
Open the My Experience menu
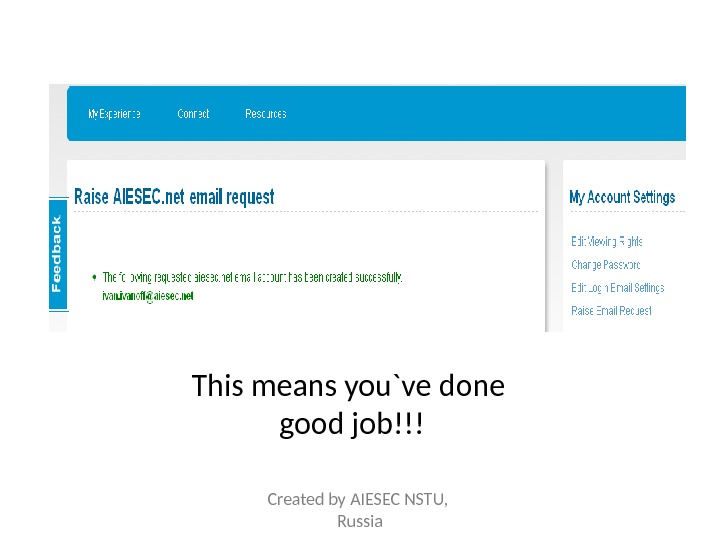[x=114, y=114]
